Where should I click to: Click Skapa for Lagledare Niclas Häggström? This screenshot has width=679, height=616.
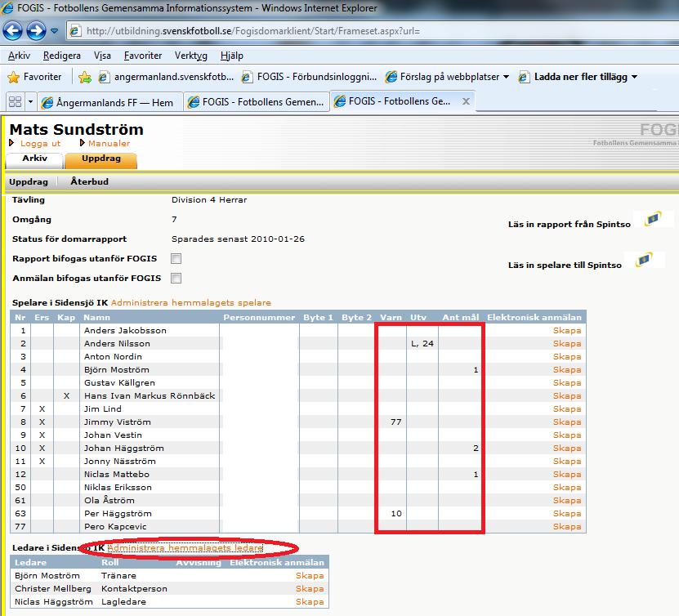310,602
